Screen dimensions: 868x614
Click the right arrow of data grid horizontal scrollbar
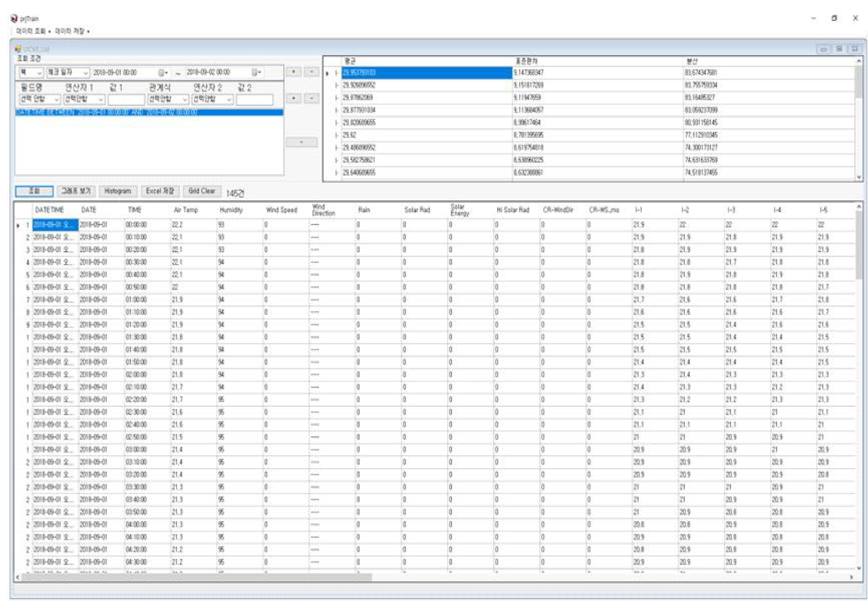[851, 578]
